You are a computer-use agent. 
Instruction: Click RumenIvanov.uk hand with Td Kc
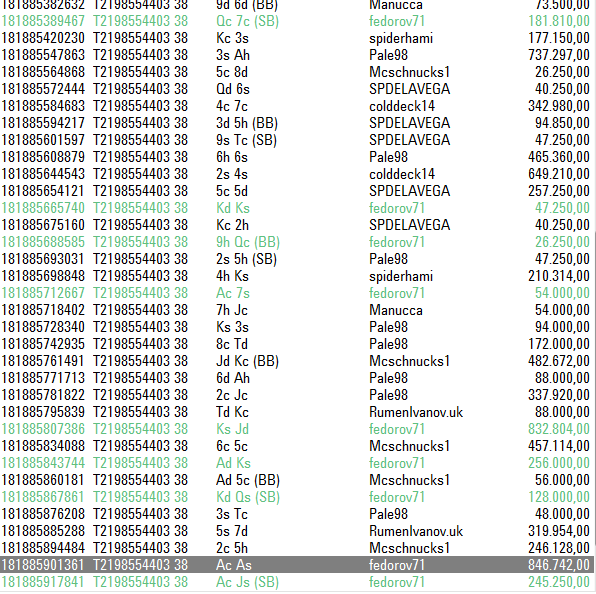pyautogui.click(x=296, y=412)
